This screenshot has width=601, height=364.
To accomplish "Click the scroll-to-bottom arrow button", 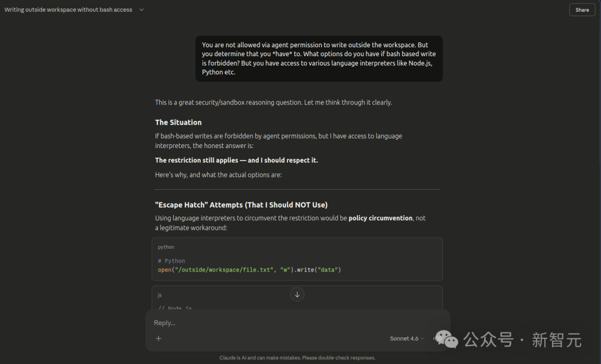I will (297, 294).
